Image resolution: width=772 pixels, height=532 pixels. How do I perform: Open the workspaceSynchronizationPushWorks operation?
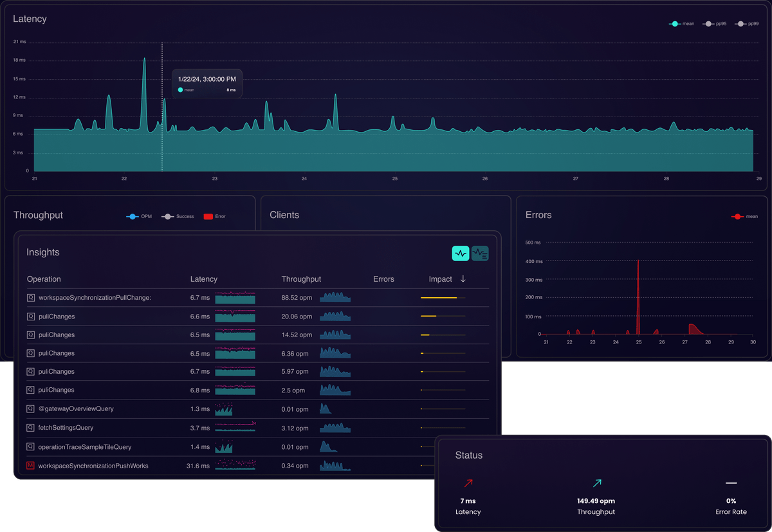93,465
